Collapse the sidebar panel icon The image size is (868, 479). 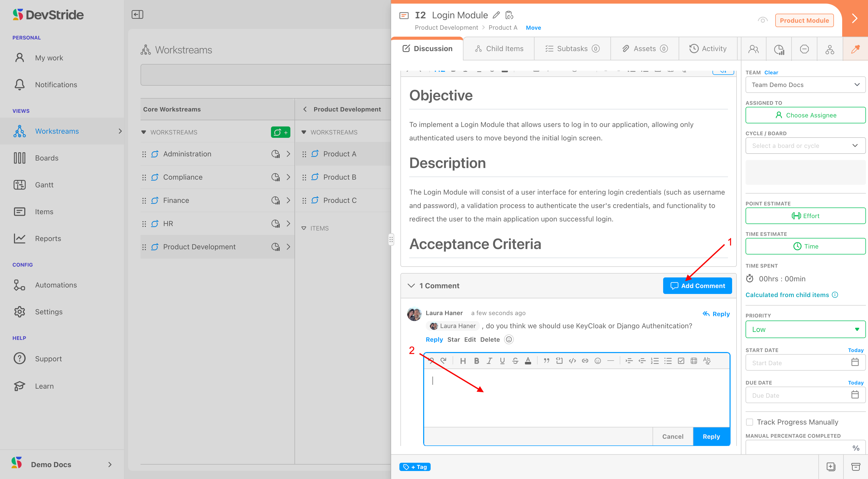point(137,14)
